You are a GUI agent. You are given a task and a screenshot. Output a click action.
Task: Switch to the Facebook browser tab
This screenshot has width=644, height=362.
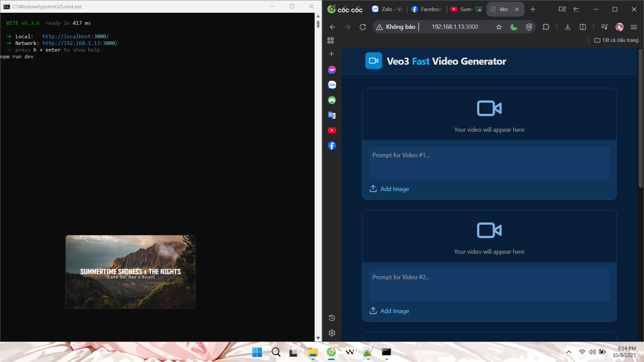tap(427, 9)
